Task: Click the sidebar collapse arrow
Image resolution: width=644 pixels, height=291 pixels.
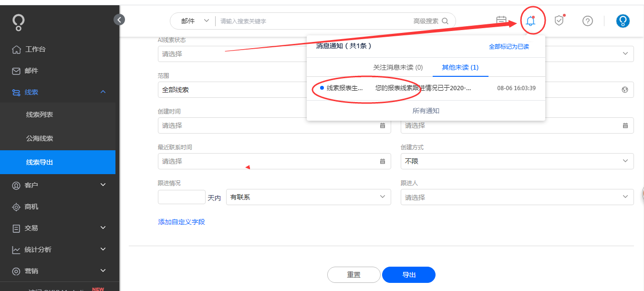Action: (119, 20)
